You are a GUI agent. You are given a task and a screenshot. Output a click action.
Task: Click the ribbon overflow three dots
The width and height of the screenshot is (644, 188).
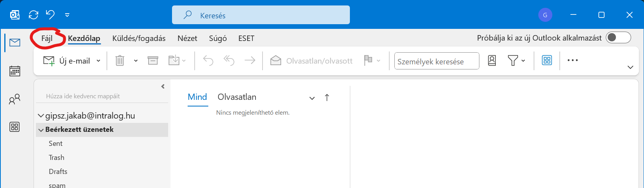[x=572, y=60]
